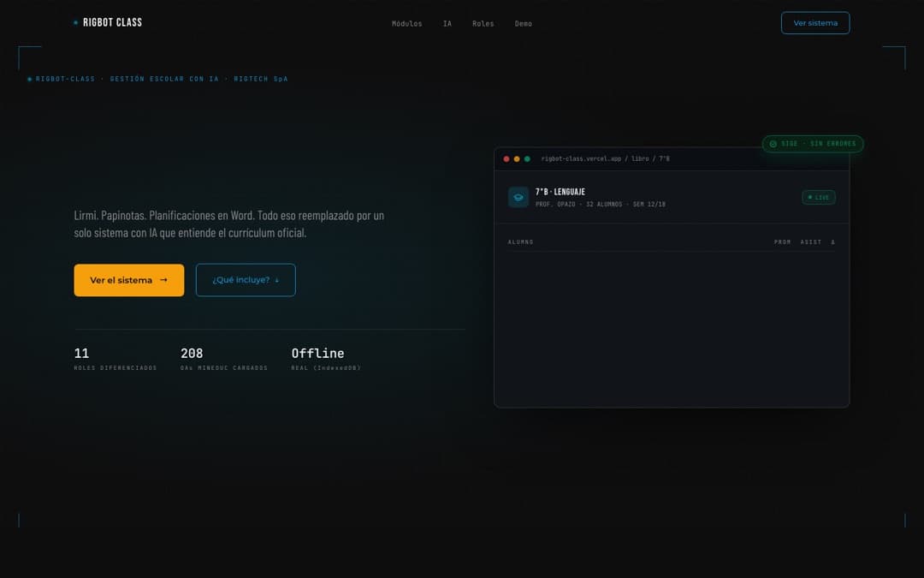The height and width of the screenshot is (578, 924).
Task: Click the graduation cap class icon
Action: 518,197
